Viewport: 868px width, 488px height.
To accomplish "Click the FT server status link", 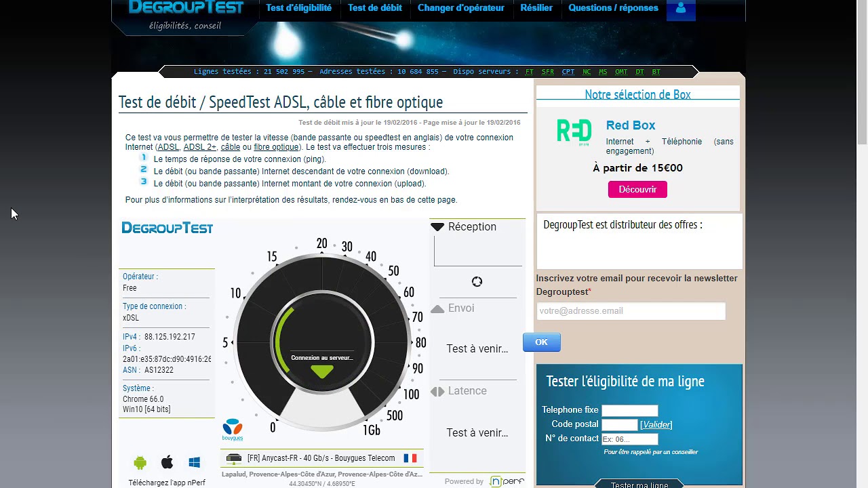I will click(x=529, y=72).
